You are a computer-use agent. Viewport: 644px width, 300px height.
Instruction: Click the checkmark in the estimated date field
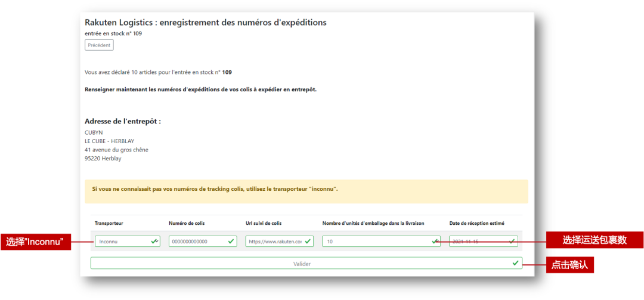512,242
